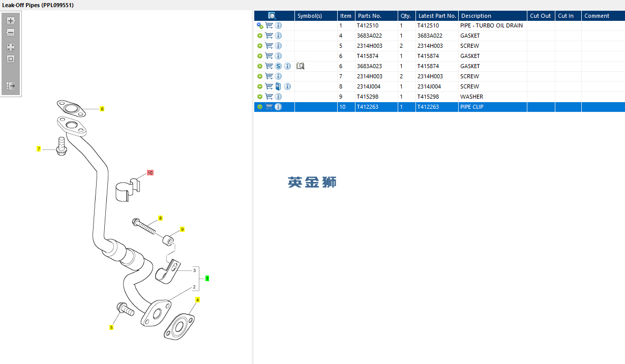The height and width of the screenshot is (364, 625).
Task: Select callout 7 in the diagram
Action: click(x=38, y=149)
